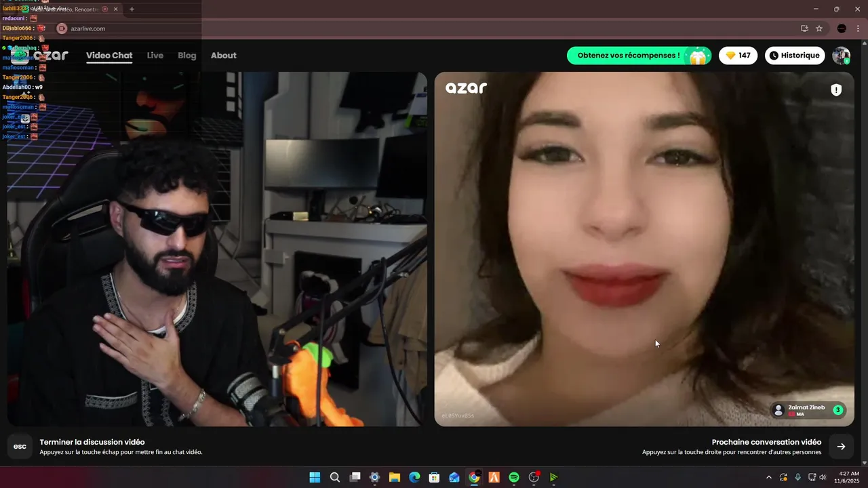Click the next conversation arrow button
The image size is (868, 488).
pos(841,447)
